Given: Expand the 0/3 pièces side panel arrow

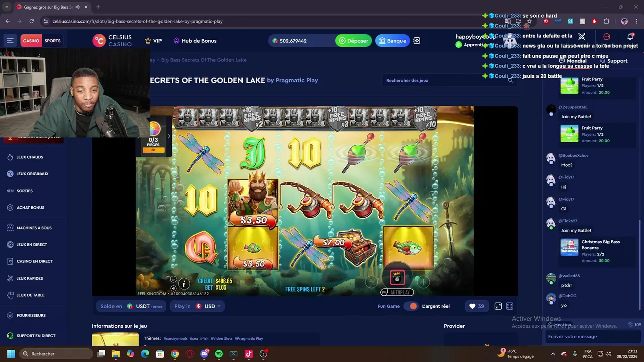Looking at the screenshot, I should (169, 136).
